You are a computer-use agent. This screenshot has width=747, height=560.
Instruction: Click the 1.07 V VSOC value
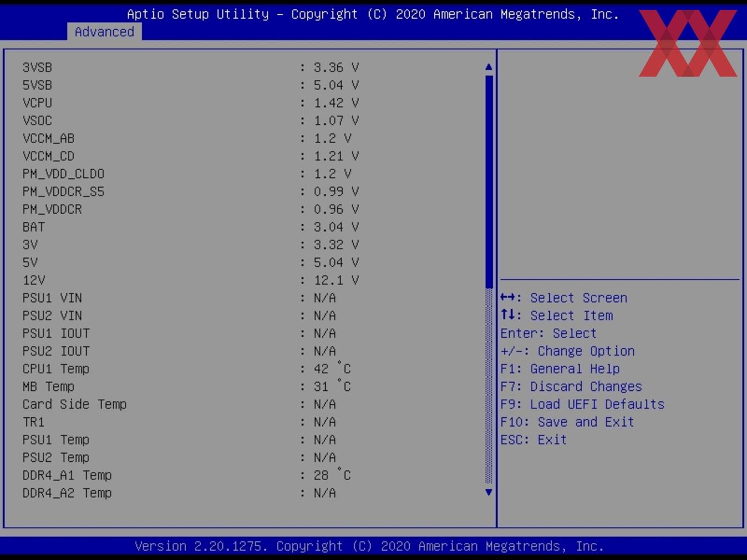coord(336,120)
